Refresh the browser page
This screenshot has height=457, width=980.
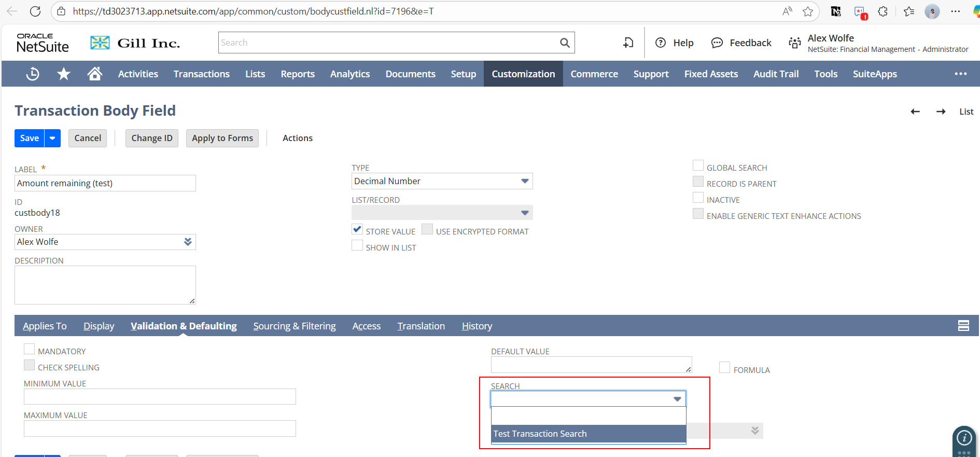coord(35,11)
